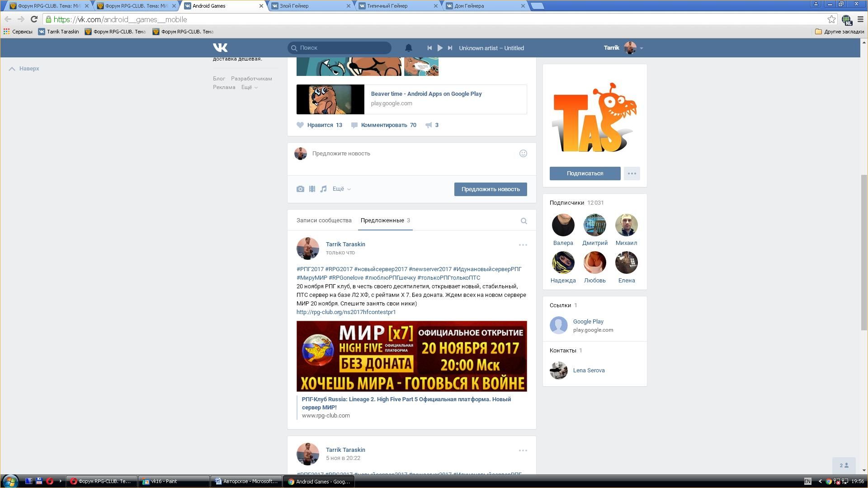Switch to Дом Геймера browser tab

coord(486,6)
